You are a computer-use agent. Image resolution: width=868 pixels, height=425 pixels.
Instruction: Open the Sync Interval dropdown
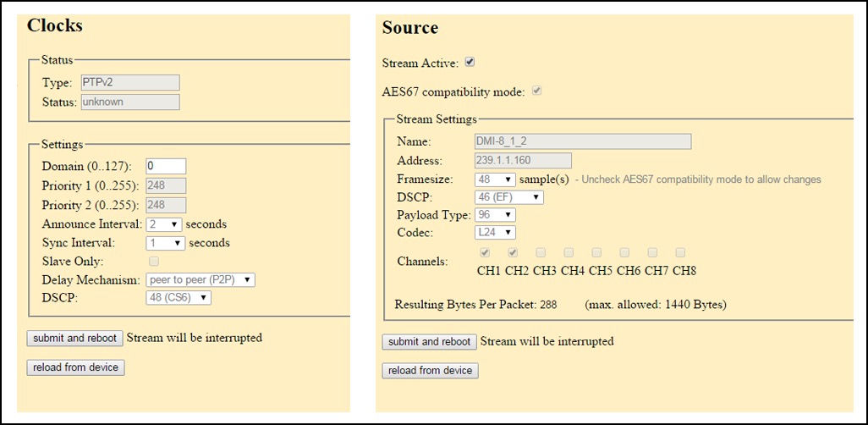[166, 243]
